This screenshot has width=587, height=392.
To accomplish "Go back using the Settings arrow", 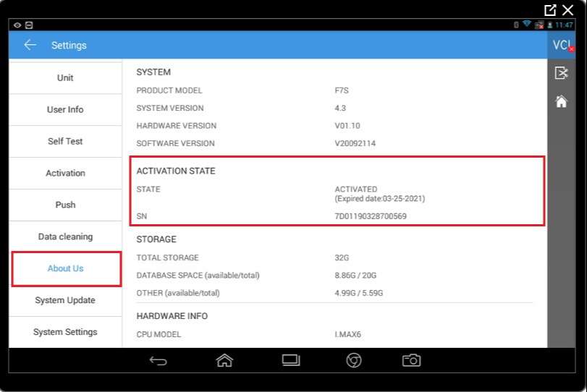I will (x=30, y=46).
